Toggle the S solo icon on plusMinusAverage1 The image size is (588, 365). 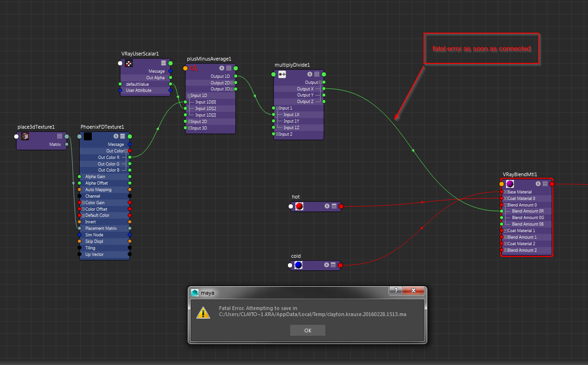point(222,68)
